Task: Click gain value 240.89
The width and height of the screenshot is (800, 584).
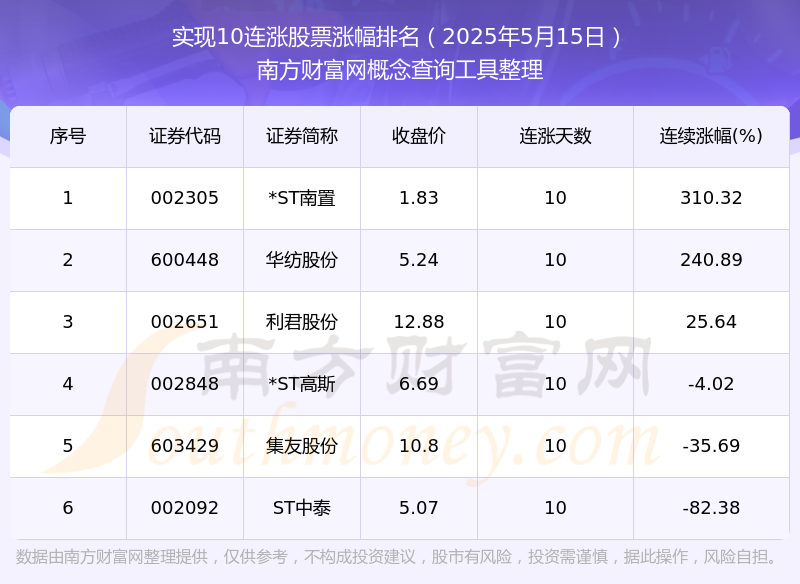Action: tap(711, 260)
